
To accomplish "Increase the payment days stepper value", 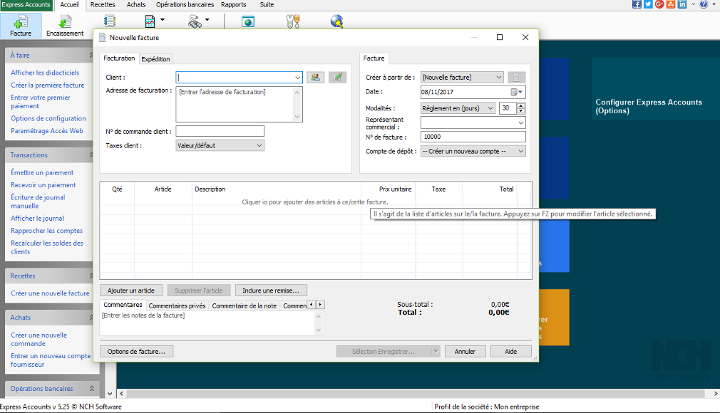I will 521,106.
